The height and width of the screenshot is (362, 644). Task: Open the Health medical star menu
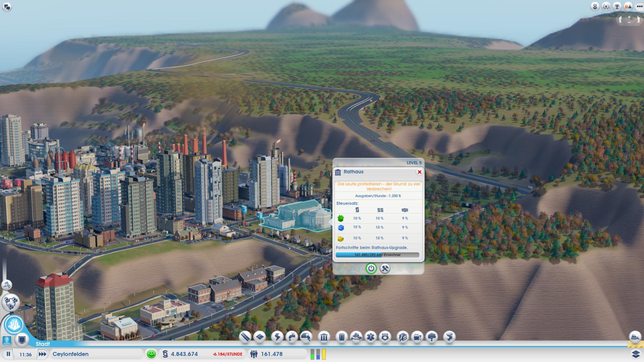point(370,337)
